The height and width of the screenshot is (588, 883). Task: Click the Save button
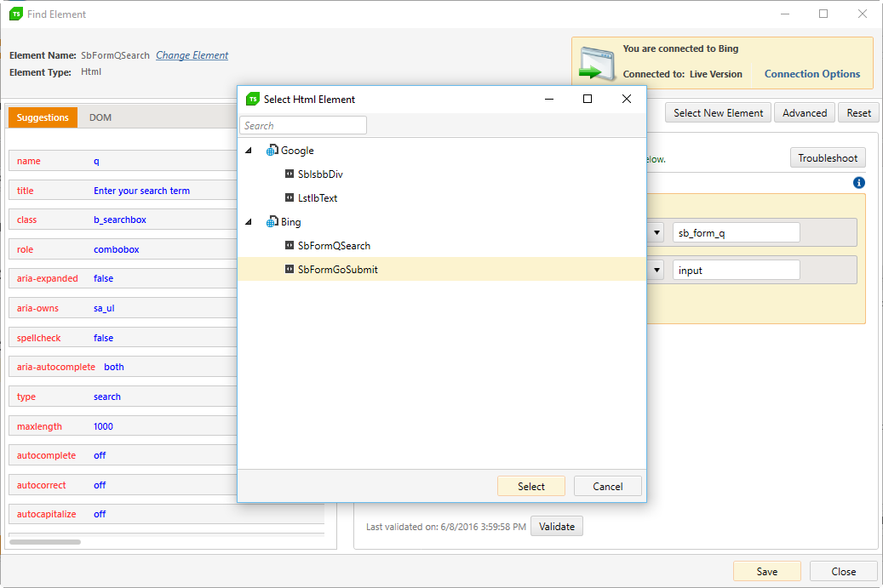pyautogui.click(x=767, y=571)
